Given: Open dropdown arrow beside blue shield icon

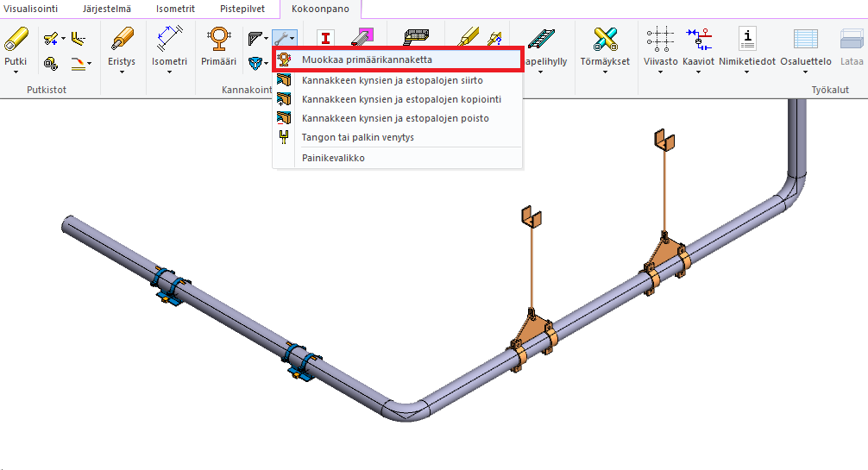Looking at the screenshot, I should (x=267, y=64).
